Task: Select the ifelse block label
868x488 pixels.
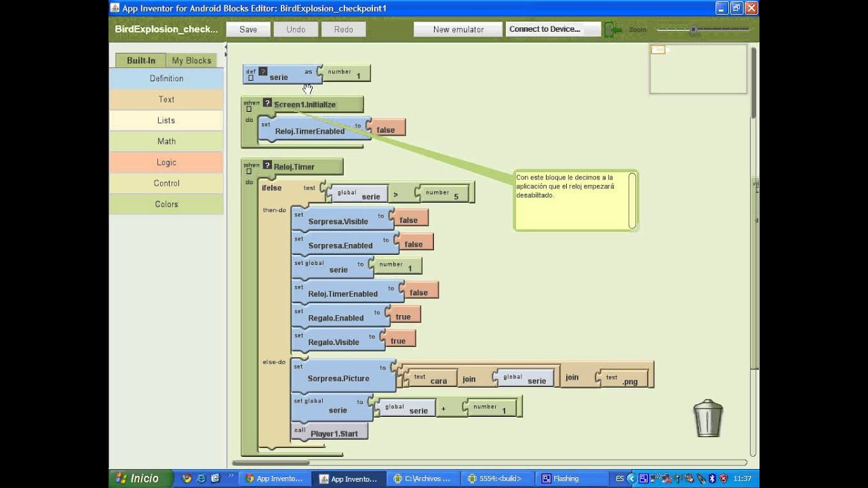Action: coord(272,188)
